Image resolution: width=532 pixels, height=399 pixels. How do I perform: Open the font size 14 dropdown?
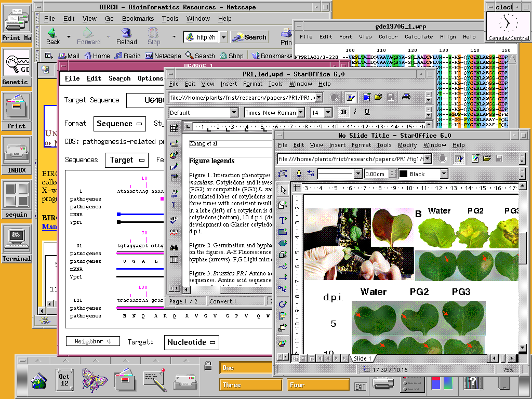click(x=328, y=112)
